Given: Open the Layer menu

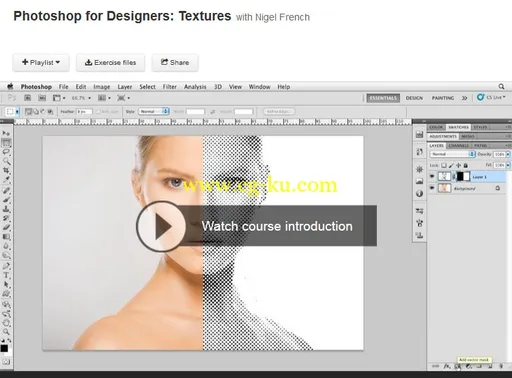Looking at the screenshot, I should [x=125, y=87].
